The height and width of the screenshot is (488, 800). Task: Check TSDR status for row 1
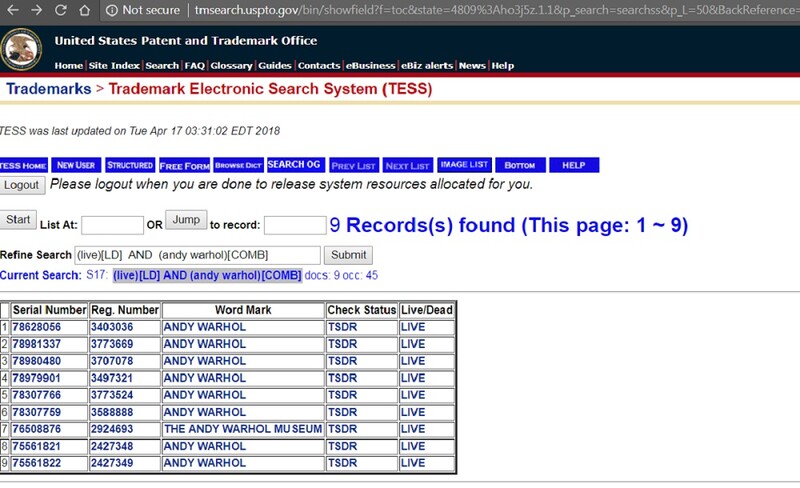[x=342, y=327]
